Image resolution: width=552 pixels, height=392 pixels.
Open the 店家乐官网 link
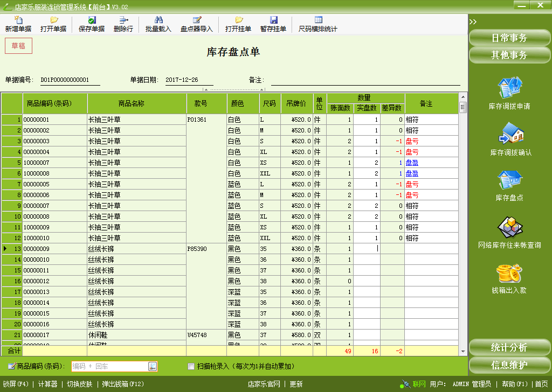[264, 384]
